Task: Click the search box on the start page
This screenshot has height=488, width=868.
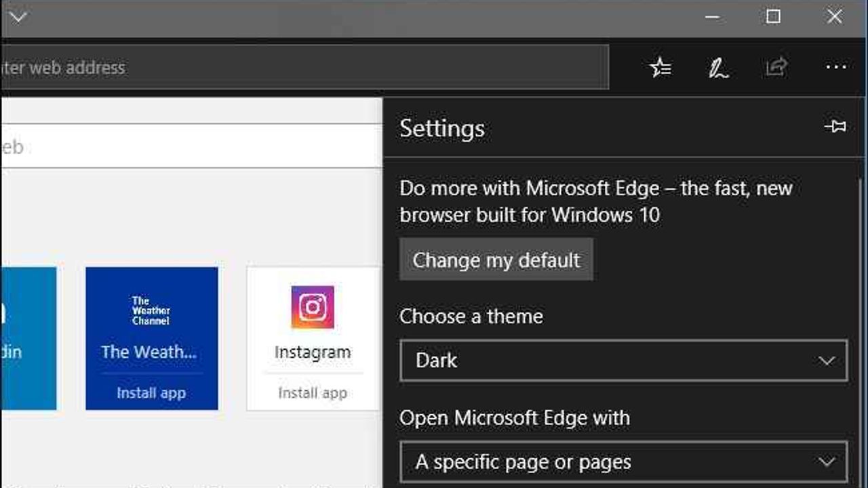Action: 191,146
